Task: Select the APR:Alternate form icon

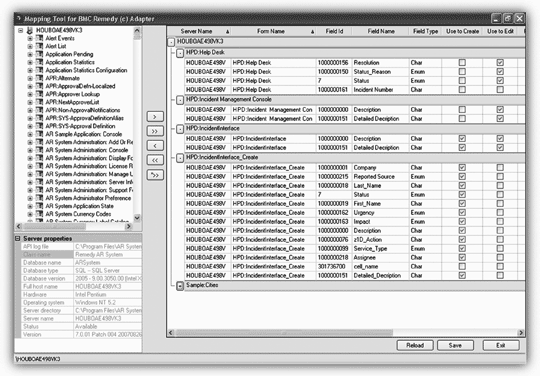Action: [x=40, y=78]
